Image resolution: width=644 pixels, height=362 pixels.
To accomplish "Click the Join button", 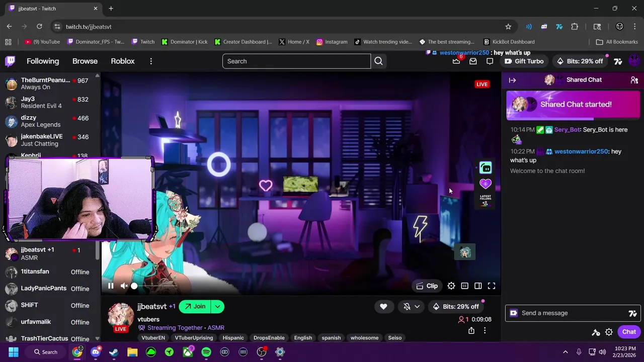I will point(195,307).
